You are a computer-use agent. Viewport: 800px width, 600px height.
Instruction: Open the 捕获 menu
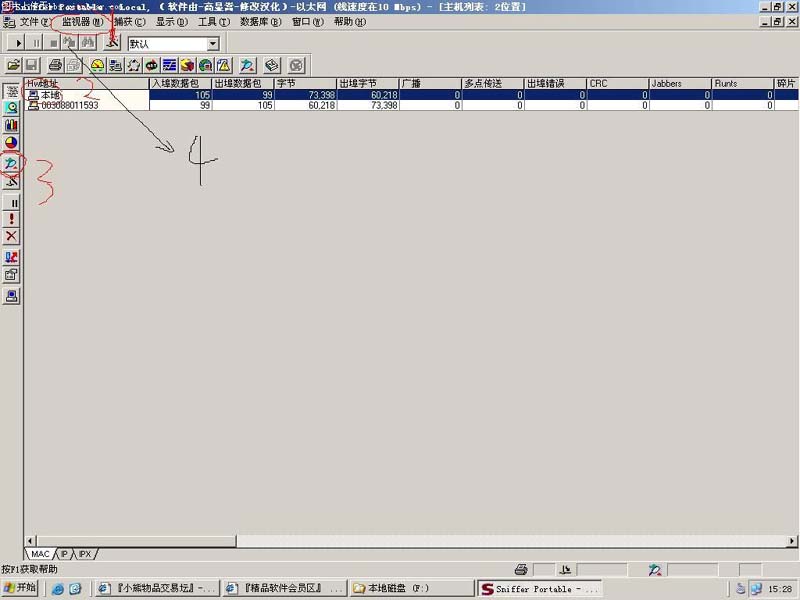(128, 21)
